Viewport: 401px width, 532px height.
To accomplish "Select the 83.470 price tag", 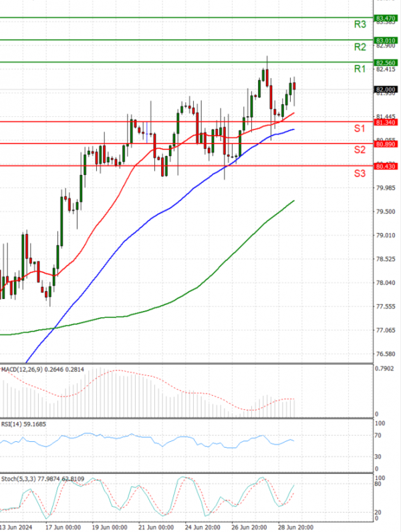I will coord(386,18).
